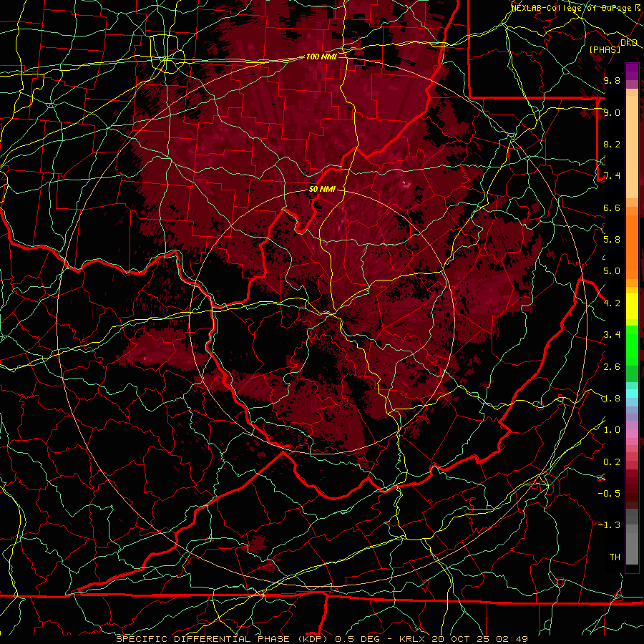Click the 0.2 scale value
The height and width of the screenshot is (644, 644).
coord(612,462)
